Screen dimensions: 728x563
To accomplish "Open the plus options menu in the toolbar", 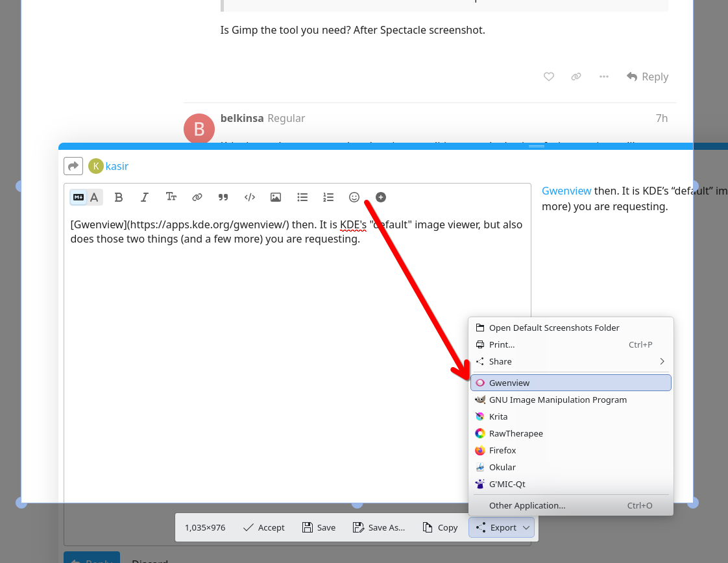I will (x=381, y=197).
